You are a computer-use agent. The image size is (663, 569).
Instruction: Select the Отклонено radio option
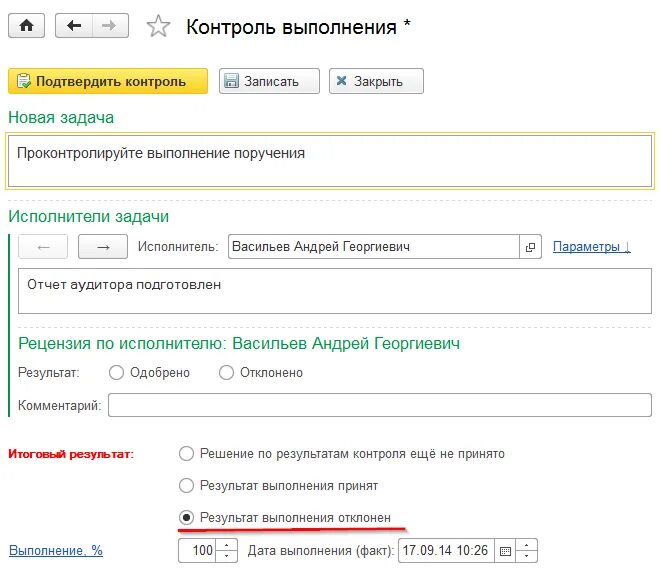coord(226,373)
